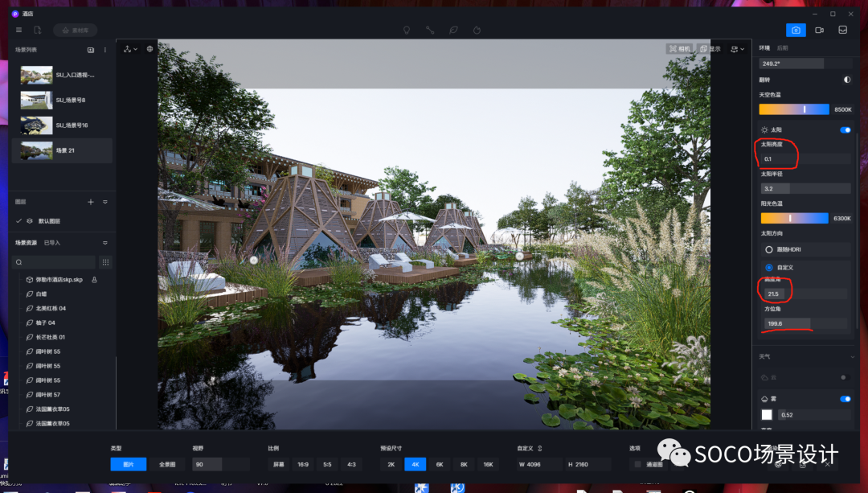
Task: Collapse the 天气 weather section
Action: pyautogui.click(x=852, y=357)
